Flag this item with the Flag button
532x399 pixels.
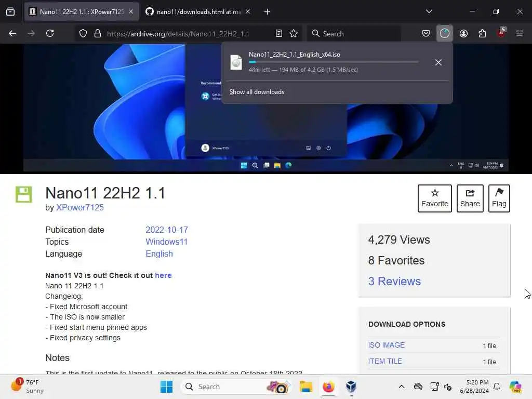coord(499,198)
